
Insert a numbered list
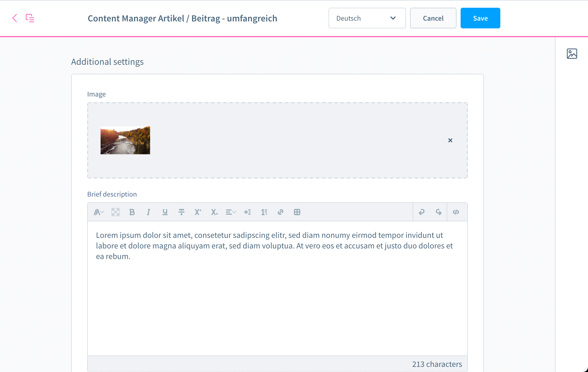pos(264,212)
